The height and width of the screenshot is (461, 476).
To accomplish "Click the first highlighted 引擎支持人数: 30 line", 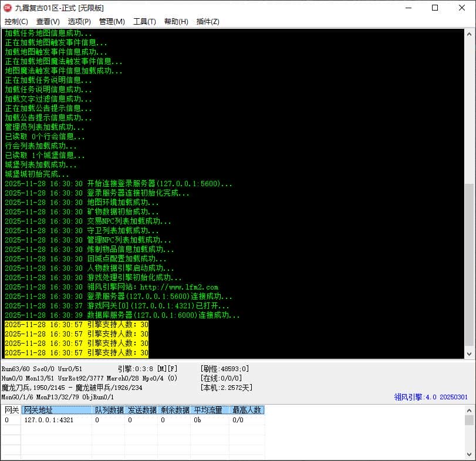I will [x=76, y=325].
